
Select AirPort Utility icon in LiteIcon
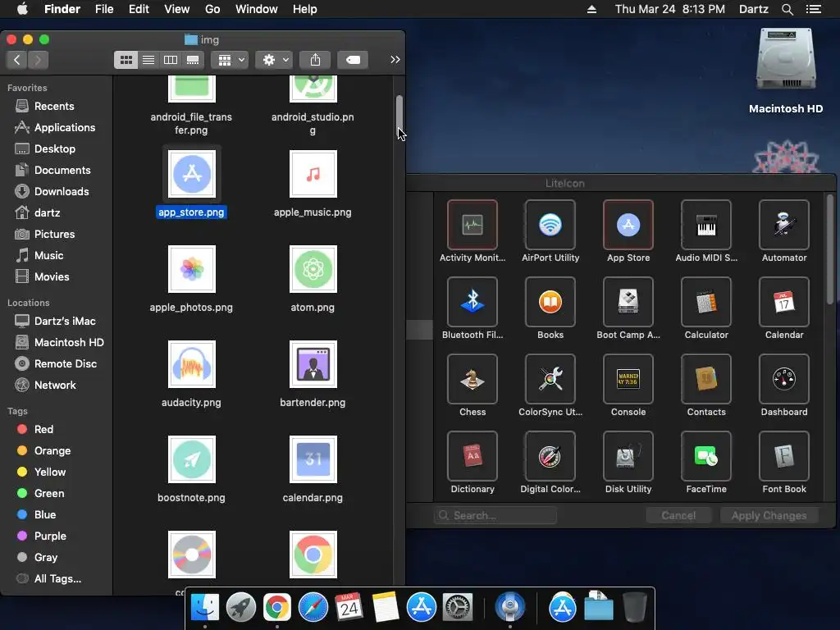pyautogui.click(x=550, y=225)
